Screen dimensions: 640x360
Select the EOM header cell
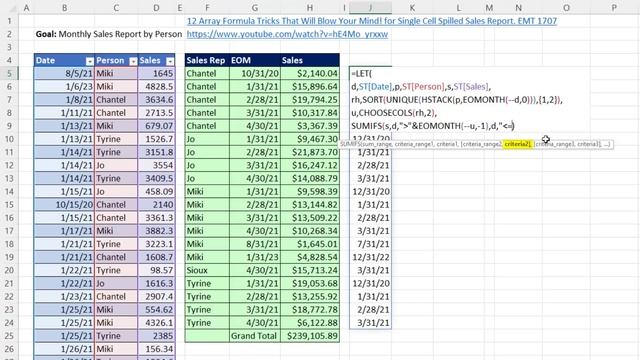pyautogui.click(x=255, y=60)
